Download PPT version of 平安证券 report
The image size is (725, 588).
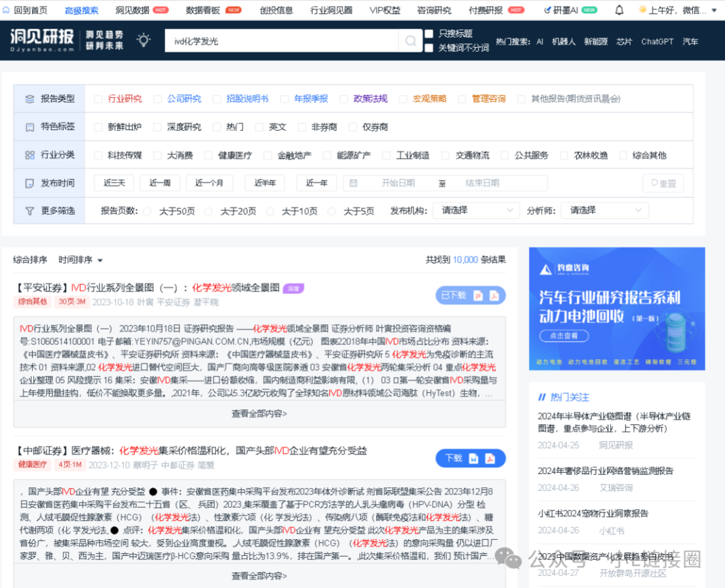click(479, 295)
